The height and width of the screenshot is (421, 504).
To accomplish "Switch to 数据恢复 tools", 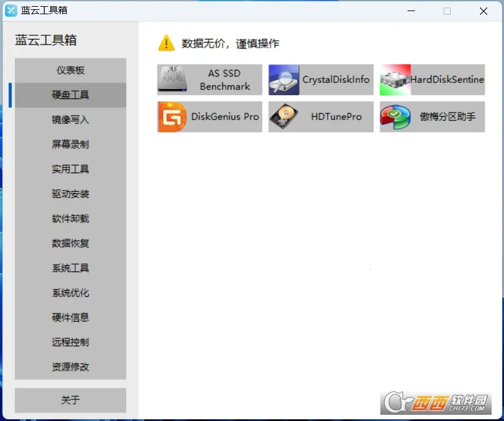I will coord(70,244).
